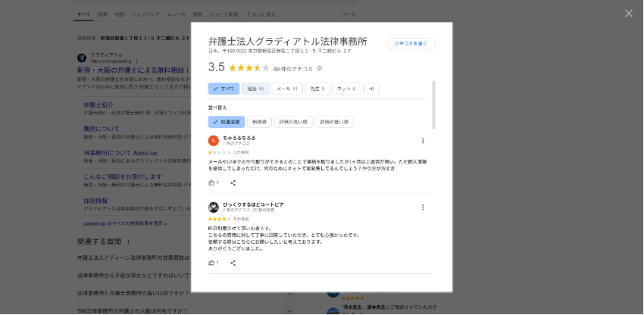This screenshot has width=644, height=315.
Task: Like the review by ちゃろるちろる
Action: click(x=211, y=182)
